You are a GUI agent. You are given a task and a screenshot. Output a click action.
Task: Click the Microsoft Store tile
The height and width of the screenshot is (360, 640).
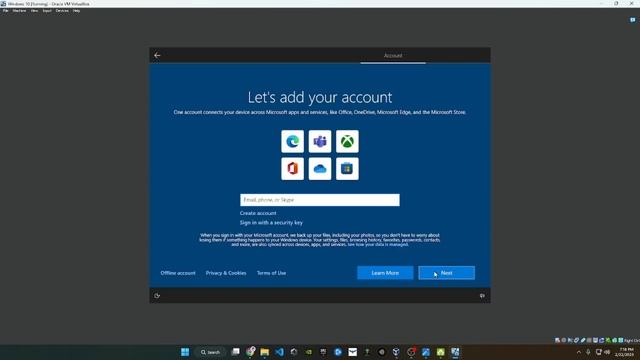(x=347, y=169)
